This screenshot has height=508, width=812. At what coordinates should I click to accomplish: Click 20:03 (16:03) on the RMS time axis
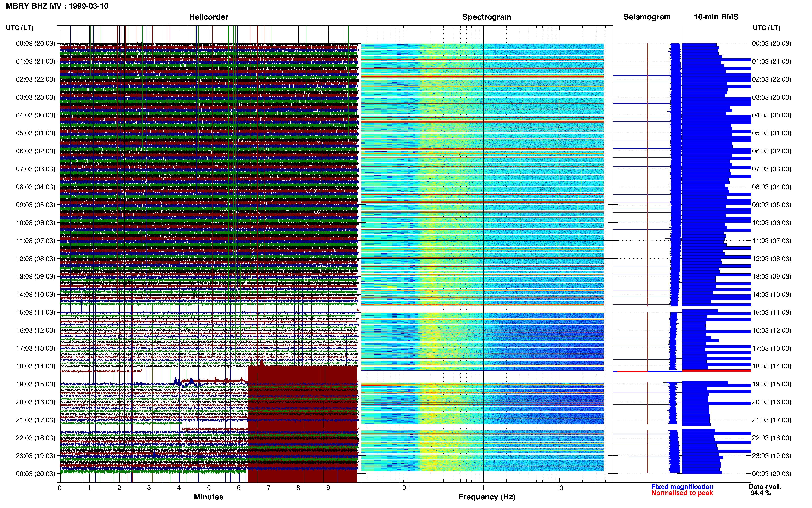[x=772, y=402]
